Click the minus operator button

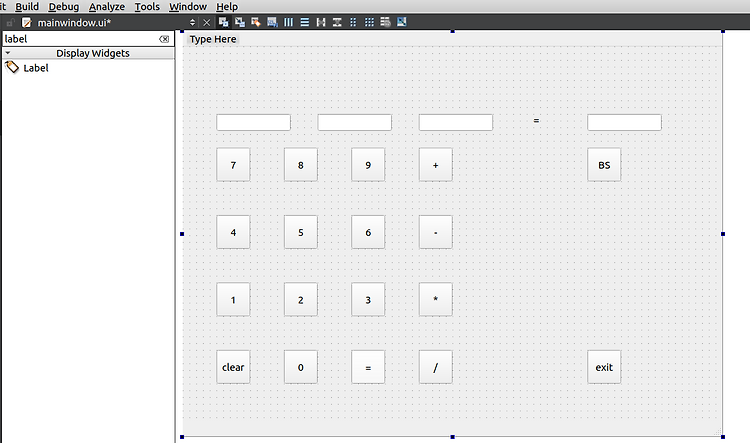click(x=435, y=233)
